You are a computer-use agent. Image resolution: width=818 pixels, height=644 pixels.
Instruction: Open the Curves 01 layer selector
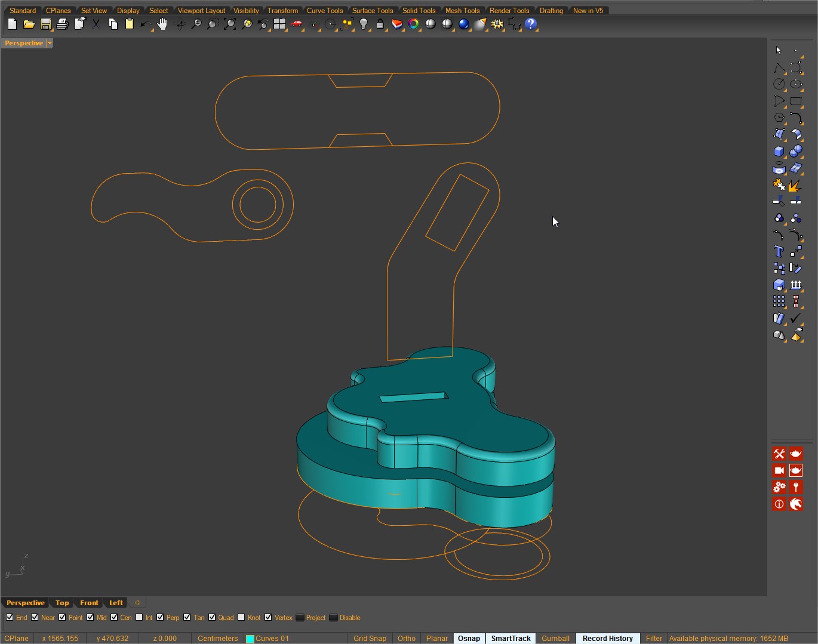(272, 638)
